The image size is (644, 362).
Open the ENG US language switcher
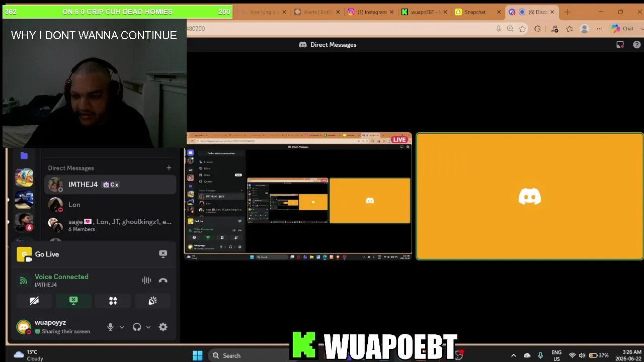click(556, 355)
